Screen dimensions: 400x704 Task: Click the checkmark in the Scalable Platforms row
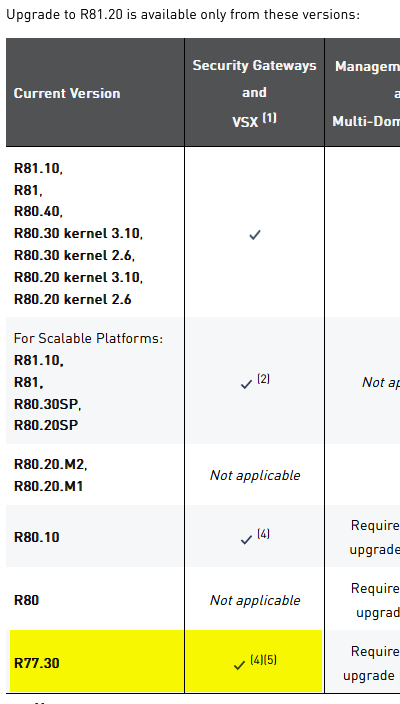pyautogui.click(x=246, y=384)
